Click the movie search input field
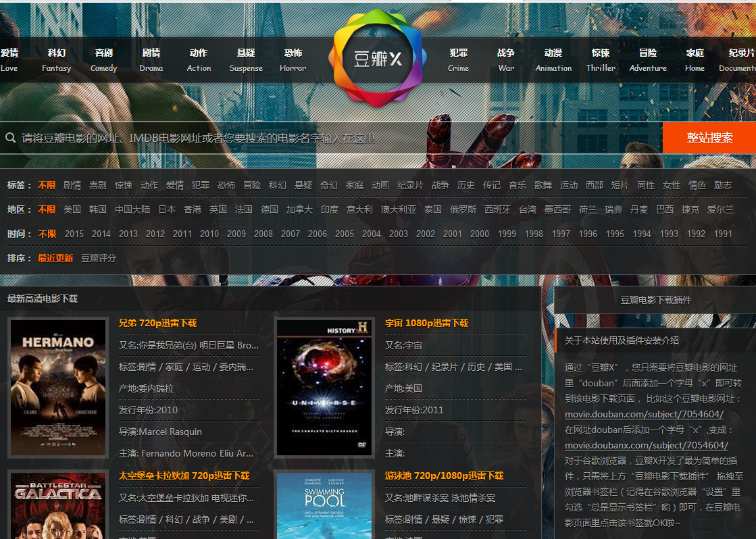Screen dimensions: 756x539 click(331, 138)
